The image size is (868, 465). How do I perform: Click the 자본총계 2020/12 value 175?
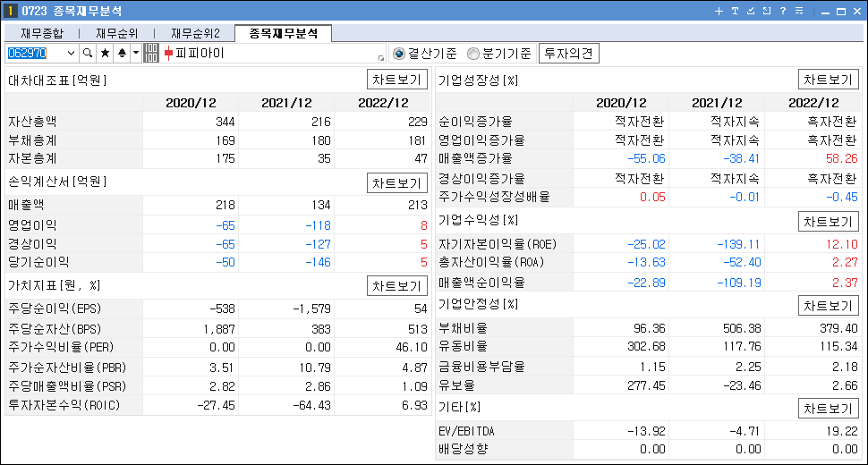(226, 158)
